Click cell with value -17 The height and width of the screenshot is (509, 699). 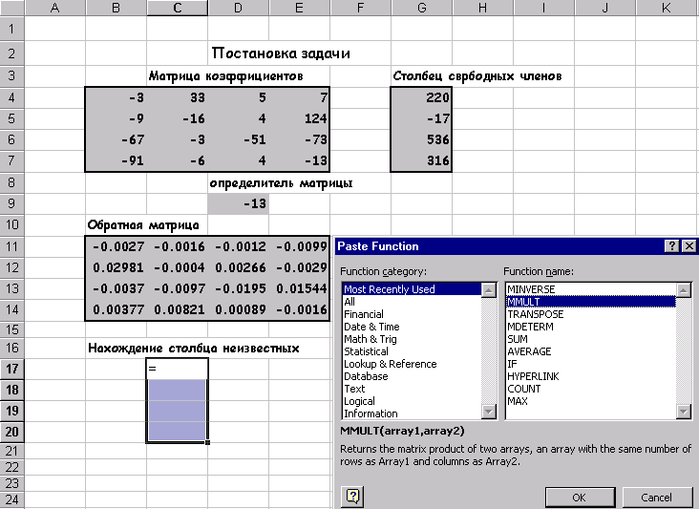pos(422,119)
